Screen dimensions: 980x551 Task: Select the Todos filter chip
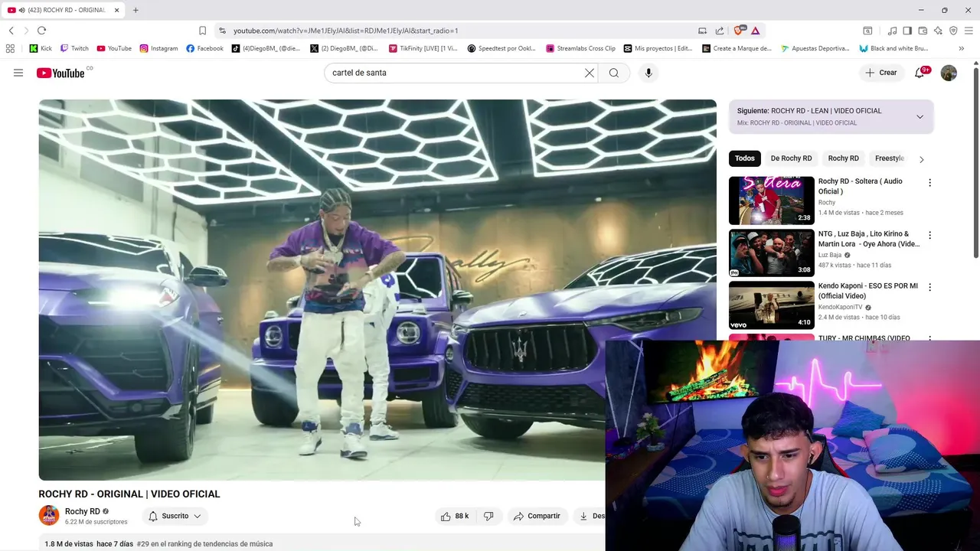(x=745, y=158)
